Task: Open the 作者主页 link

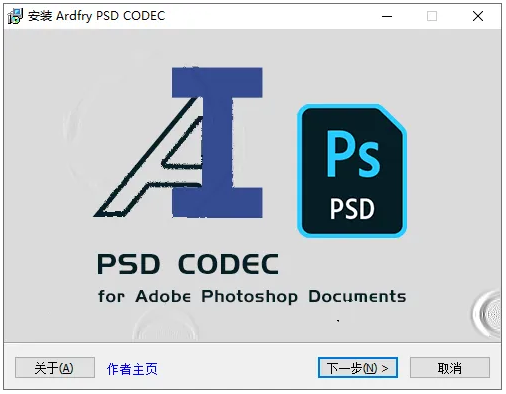Action: point(132,369)
